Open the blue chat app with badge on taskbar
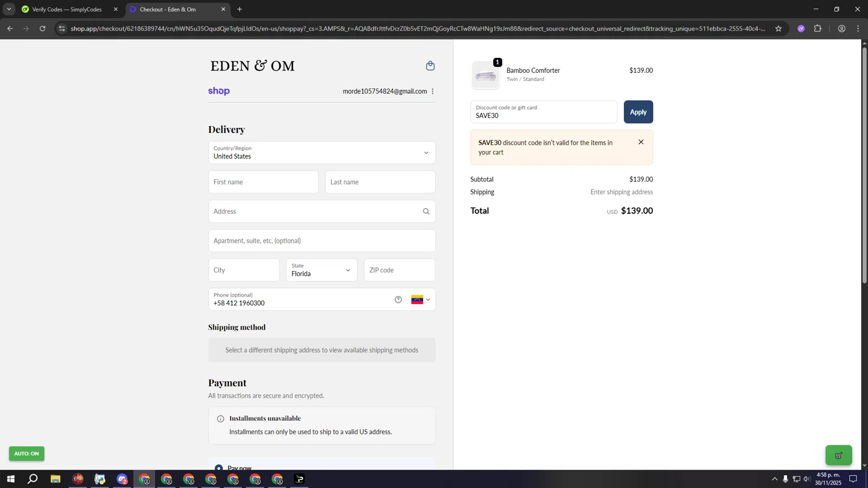Screen dimensions: 868x488 click(x=122, y=479)
